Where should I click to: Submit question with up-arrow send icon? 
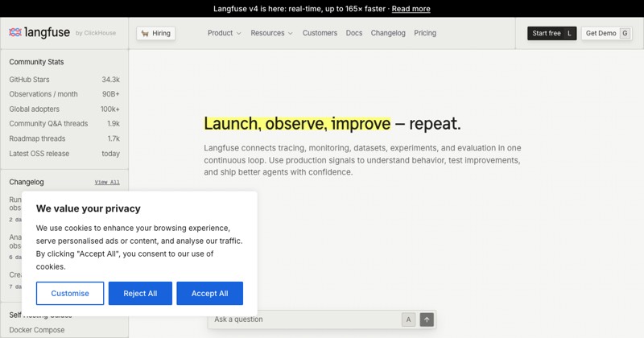click(x=427, y=319)
